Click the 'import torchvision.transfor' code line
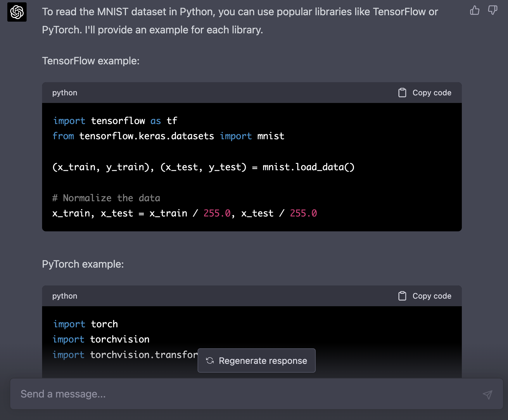This screenshot has height=420, width=508. [x=125, y=354]
